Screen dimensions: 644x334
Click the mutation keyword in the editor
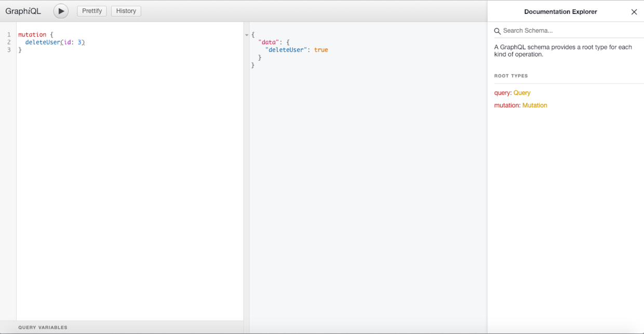pyautogui.click(x=32, y=35)
